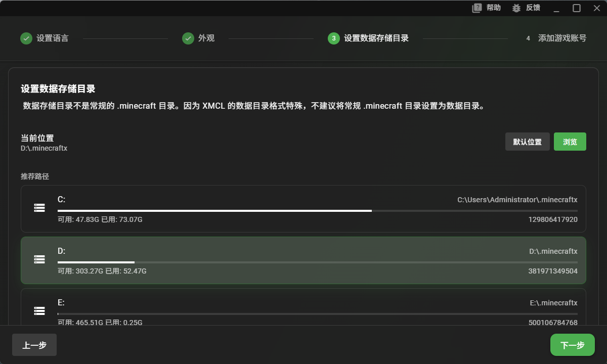Screen dimensions: 607x364
Task: Click the step 3 circle icon
Action: pyautogui.click(x=334, y=38)
